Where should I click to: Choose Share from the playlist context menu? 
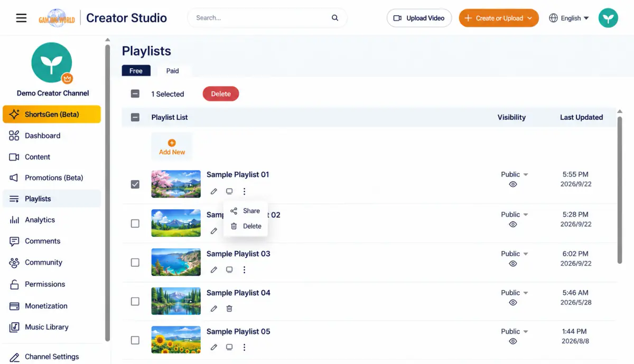246,211
